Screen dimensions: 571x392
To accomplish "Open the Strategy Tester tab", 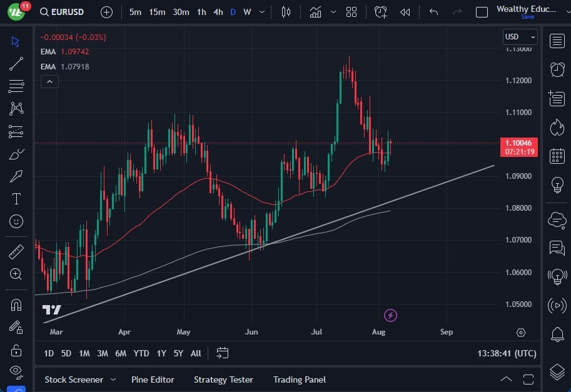I will pyautogui.click(x=223, y=379).
